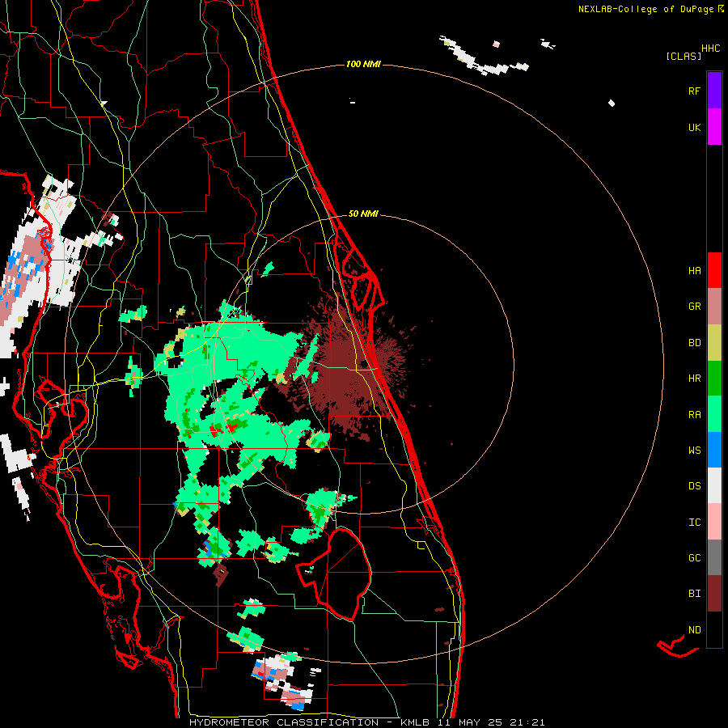The height and width of the screenshot is (728, 728).
Task: Click the 21:21 timestamp
Action: (527, 722)
